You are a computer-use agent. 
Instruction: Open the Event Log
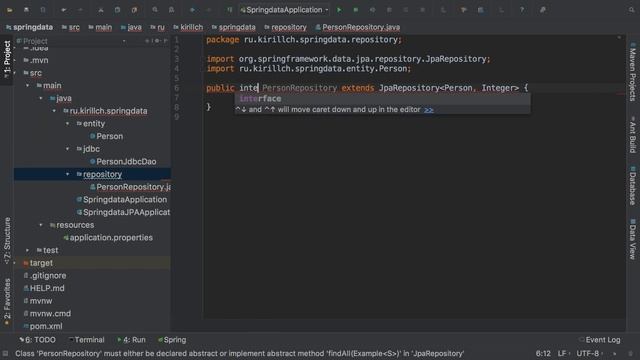[600, 340]
